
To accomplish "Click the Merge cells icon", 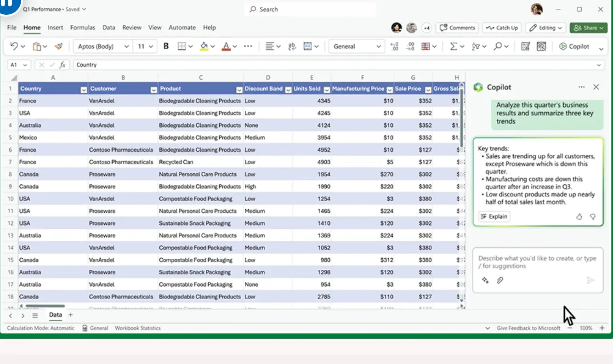I will [x=307, y=46].
